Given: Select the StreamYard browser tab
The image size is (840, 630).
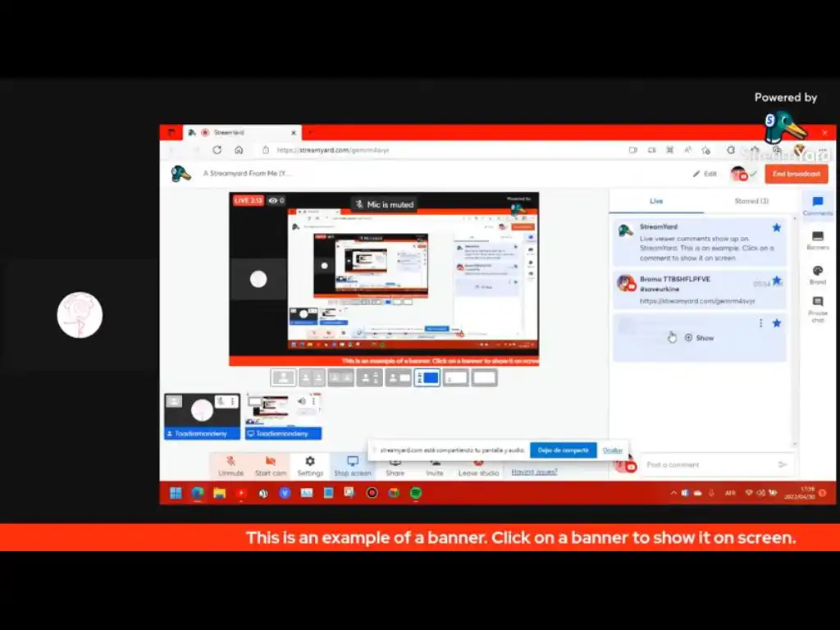Looking at the screenshot, I should pos(242,132).
